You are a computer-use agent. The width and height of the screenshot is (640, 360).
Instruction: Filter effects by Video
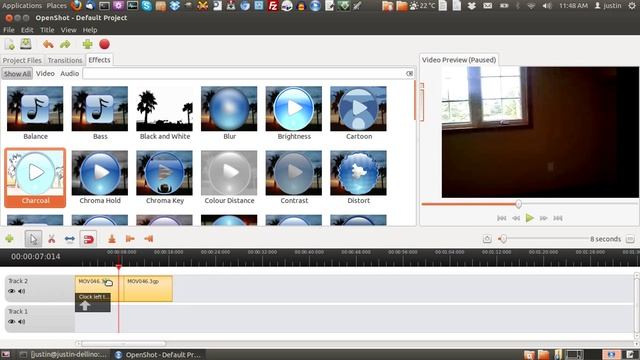(45, 73)
